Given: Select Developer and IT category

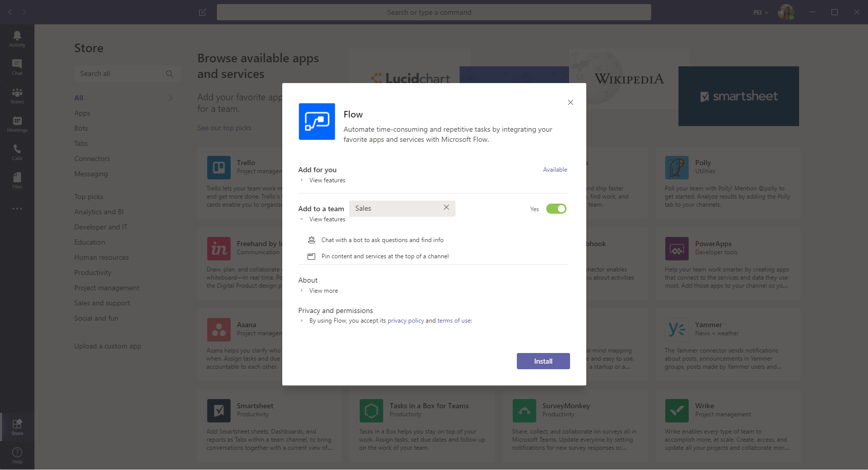Looking at the screenshot, I should click(101, 227).
